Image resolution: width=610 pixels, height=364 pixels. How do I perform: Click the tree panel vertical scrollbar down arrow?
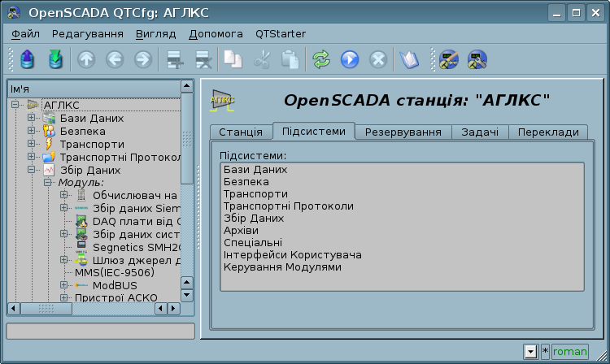tap(187, 295)
